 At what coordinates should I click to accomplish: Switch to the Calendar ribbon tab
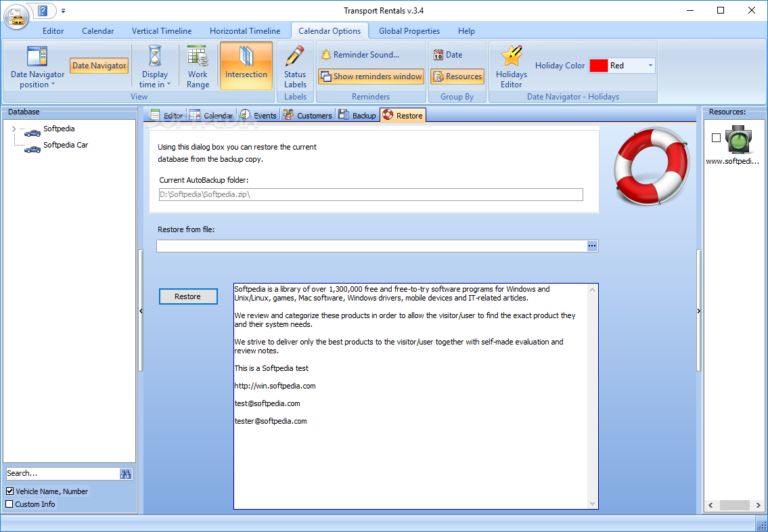98,31
